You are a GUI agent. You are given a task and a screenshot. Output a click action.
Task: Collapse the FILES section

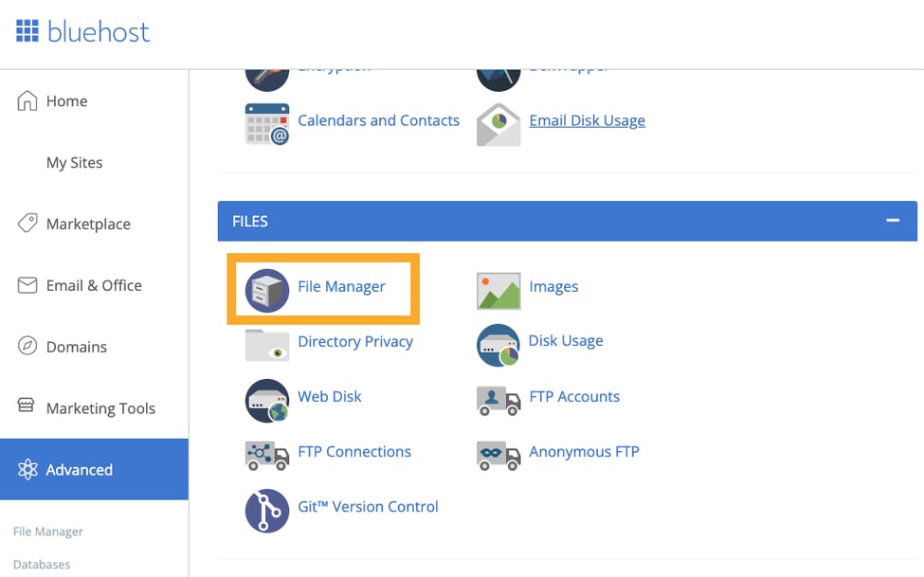coord(892,220)
